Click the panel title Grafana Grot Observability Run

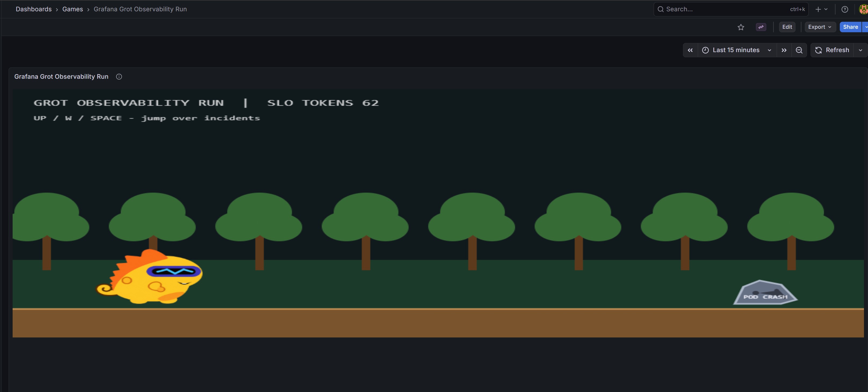click(x=61, y=77)
